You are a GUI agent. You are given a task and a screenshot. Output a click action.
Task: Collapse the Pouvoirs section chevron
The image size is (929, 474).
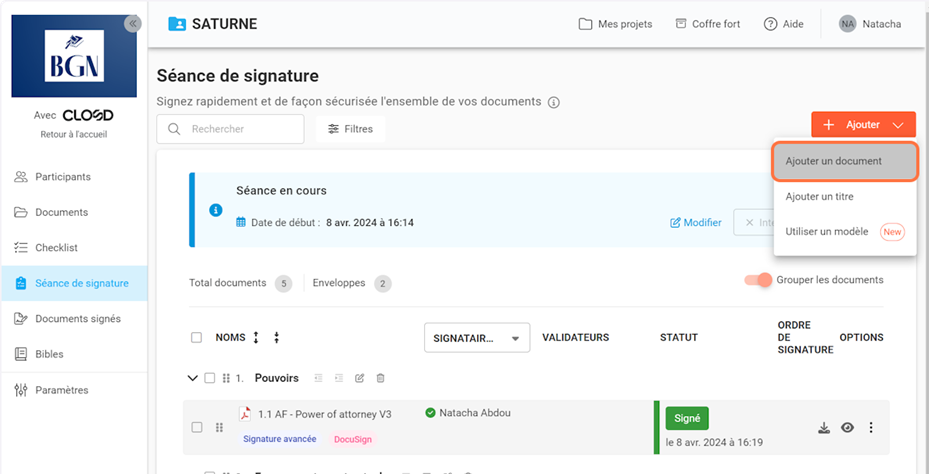click(x=193, y=378)
